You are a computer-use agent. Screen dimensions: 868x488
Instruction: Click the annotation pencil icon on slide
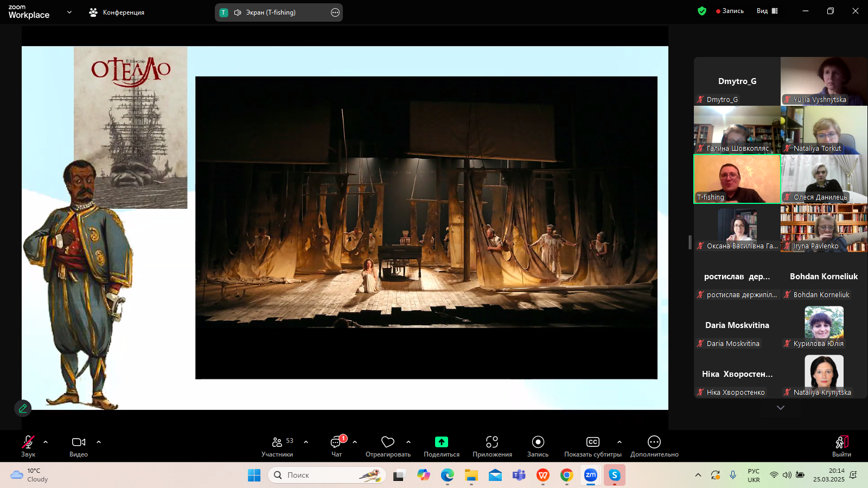coord(23,408)
